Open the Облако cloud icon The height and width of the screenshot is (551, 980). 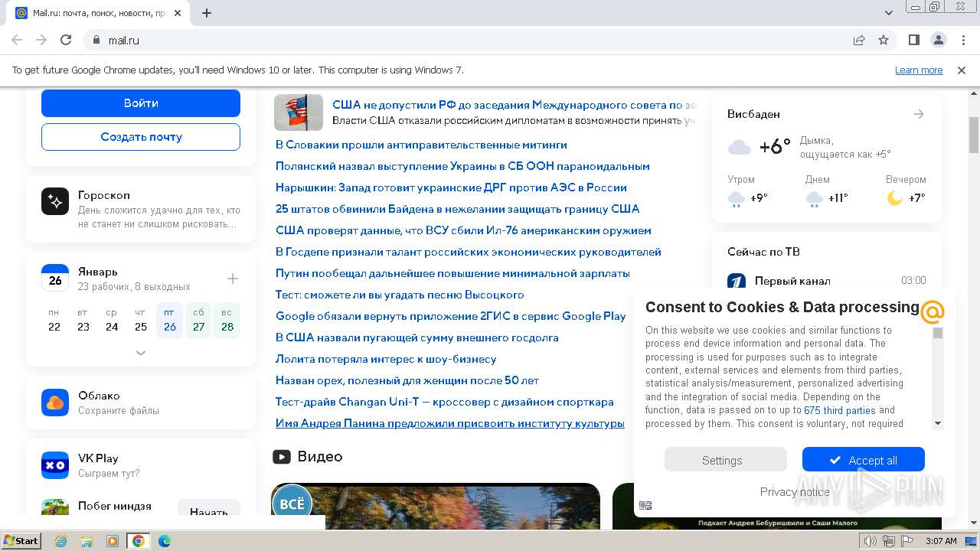pyautogui.click(x=55, y=402)
